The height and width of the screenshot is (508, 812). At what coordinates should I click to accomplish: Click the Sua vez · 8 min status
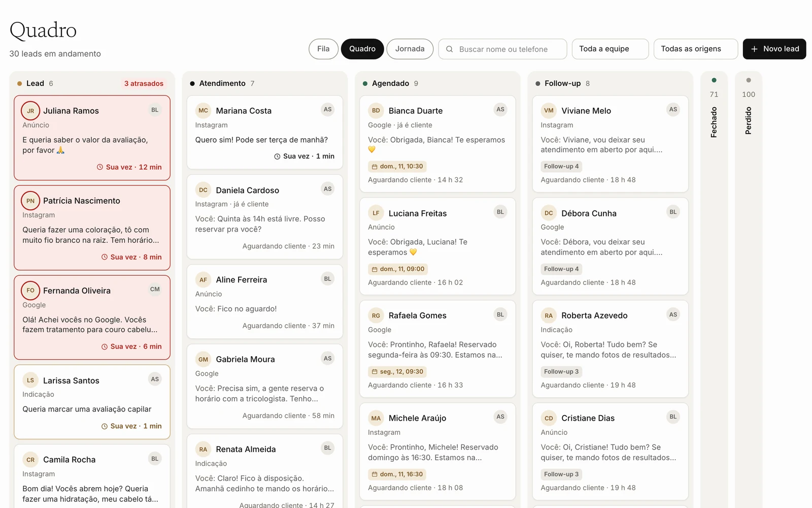pos(131,257)
